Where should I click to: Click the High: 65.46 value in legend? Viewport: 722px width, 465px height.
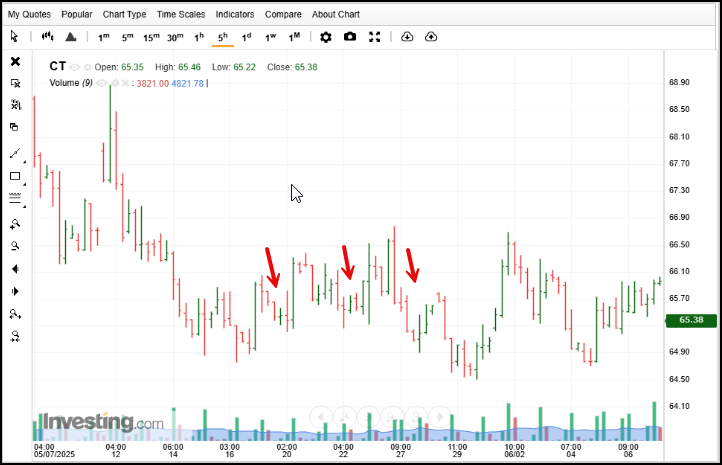(x=178, y=67)
